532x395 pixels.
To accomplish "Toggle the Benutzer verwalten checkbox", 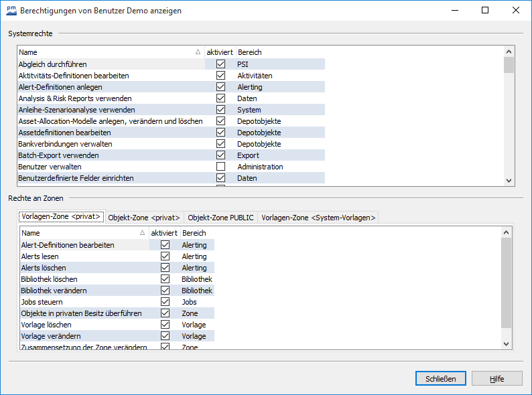I will point(220,167).
